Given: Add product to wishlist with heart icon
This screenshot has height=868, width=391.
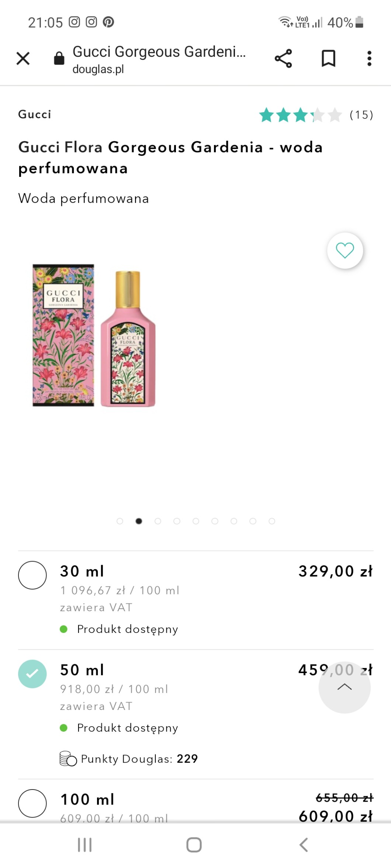Looking at the screenshot, I should click(345, 251).
